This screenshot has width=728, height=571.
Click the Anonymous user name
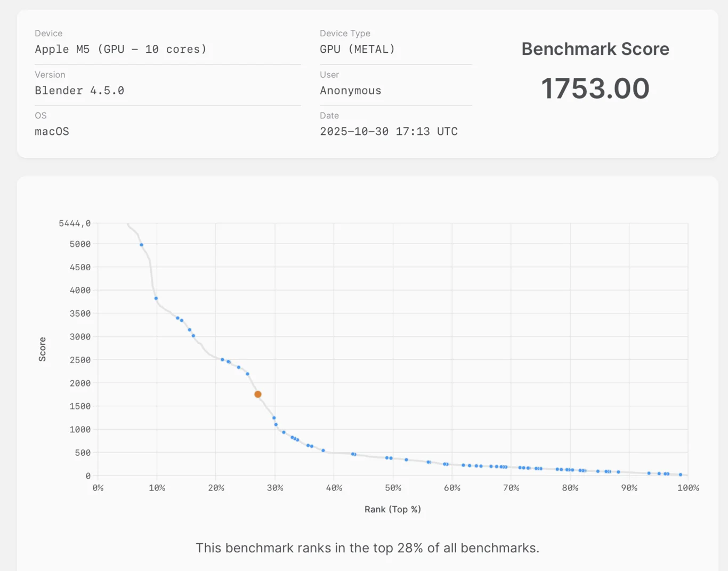350,91
